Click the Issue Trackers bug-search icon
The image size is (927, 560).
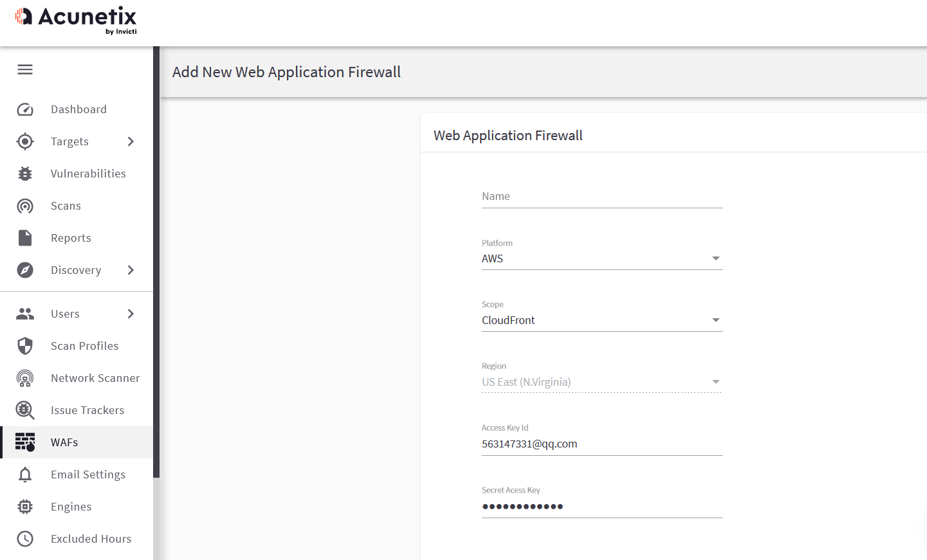(x=25, y=410)
